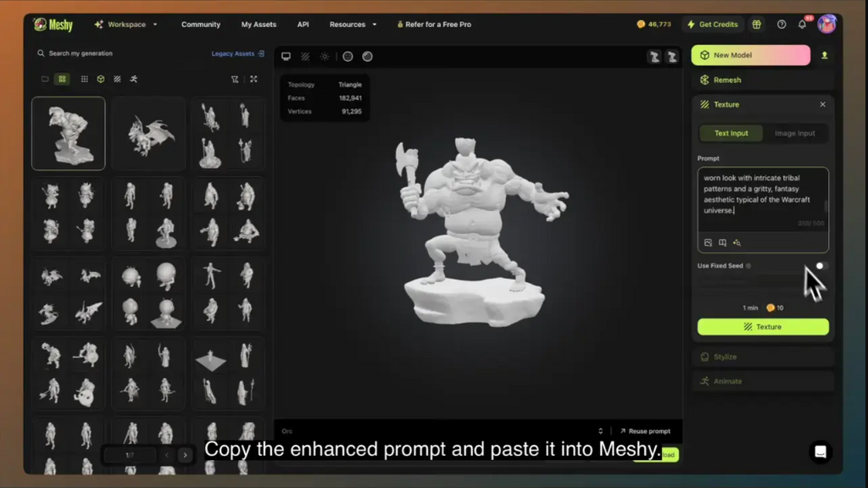Open the animation filter icon in the sidebar
The width and height of the screenshot is (868, 488).
[x=133, y=79]
